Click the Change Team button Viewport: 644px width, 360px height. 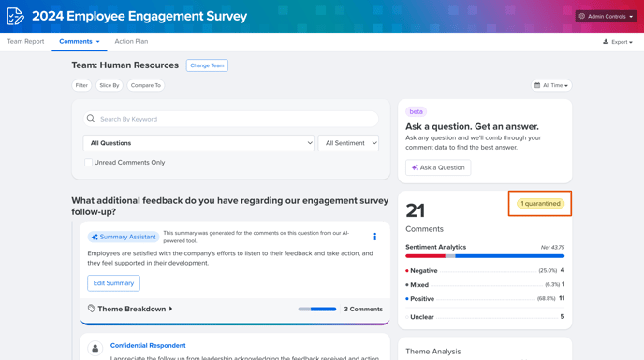click(207, 65)
